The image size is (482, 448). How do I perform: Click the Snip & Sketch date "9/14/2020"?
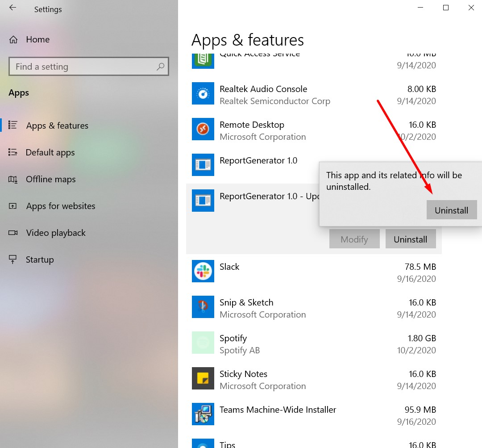(416, 314)
